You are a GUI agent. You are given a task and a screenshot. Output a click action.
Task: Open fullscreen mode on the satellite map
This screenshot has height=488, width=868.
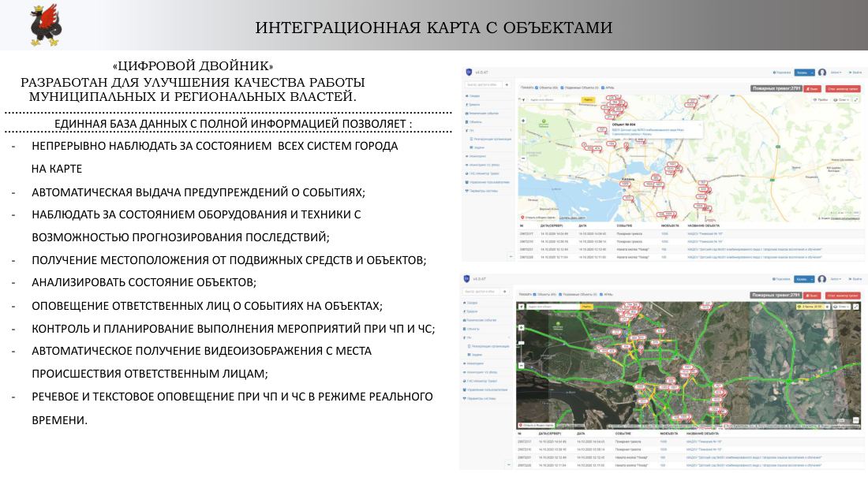[856, 307]
